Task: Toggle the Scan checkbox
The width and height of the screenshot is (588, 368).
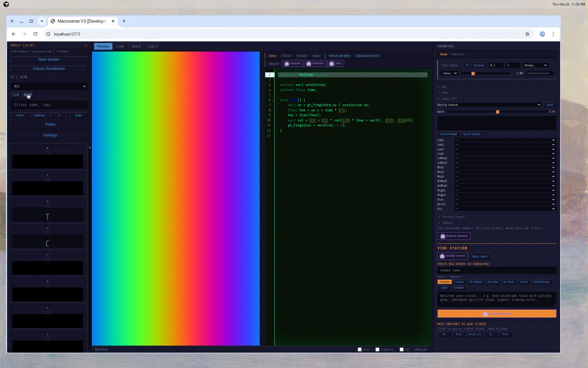Action: pyautogui.click(x=360, y=350)
